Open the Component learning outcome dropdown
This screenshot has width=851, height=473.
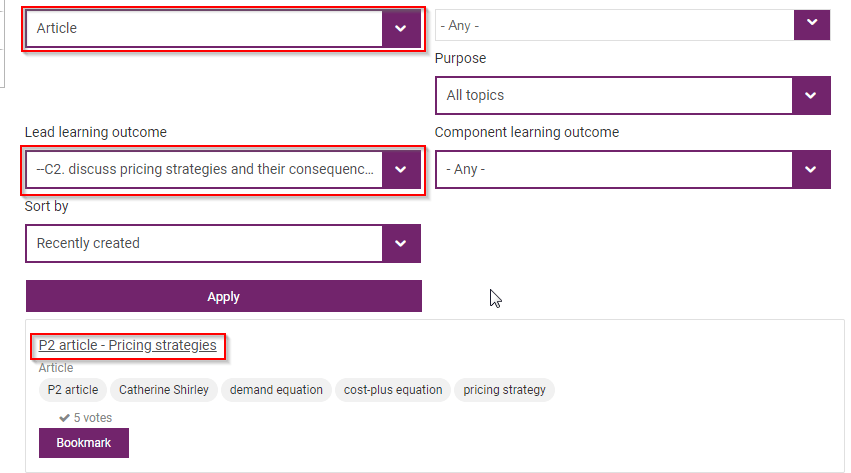pyautogui.click(x=614, y=169)
